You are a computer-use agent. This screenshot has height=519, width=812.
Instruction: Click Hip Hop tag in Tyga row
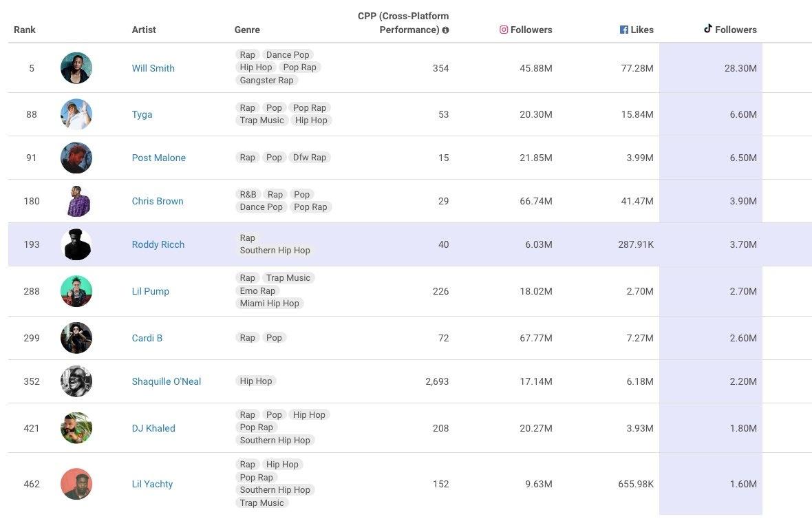click(x=311, y=120)
